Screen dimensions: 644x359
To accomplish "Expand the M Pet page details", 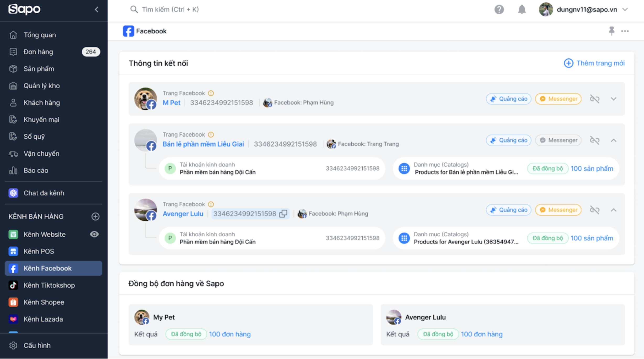I will 614,99.
